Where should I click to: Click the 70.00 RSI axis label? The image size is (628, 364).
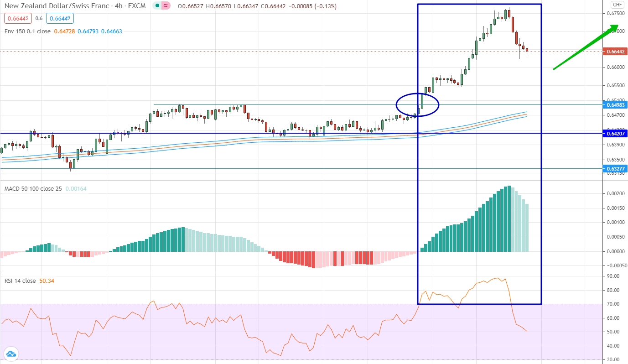click(613, 304)
